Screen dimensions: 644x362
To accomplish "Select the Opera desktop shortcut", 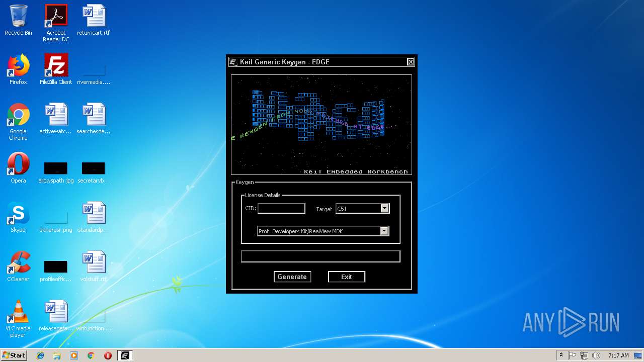I will tap(18, 168).
